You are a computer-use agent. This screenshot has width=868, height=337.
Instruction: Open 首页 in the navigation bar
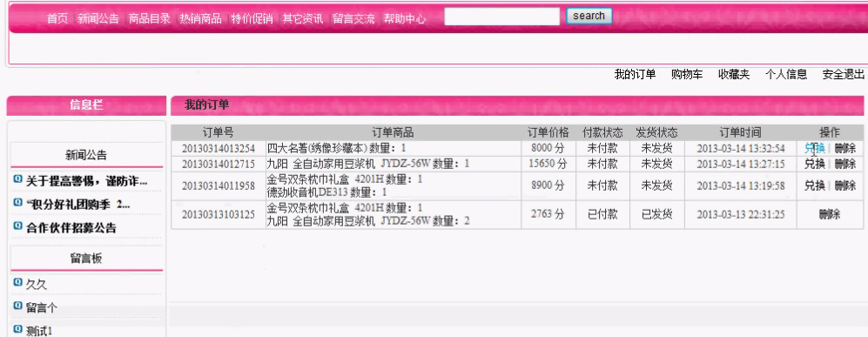pos(57,19)
